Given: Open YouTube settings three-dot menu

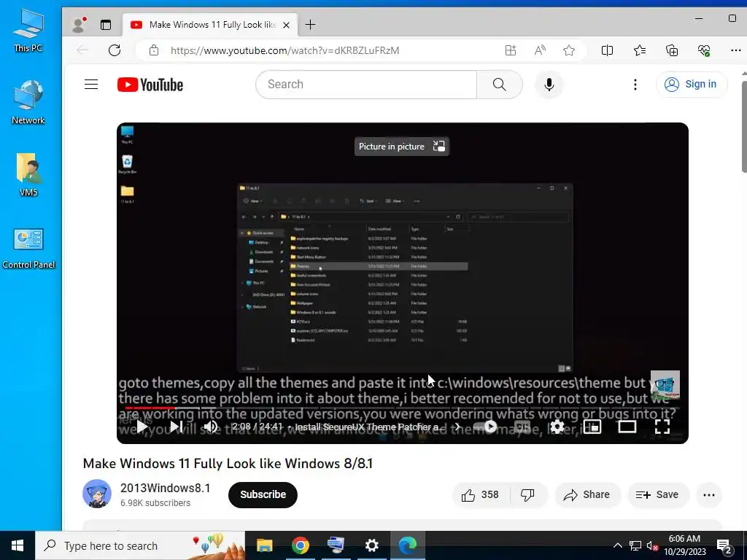Looking at the screenshot, I should 635,85.
